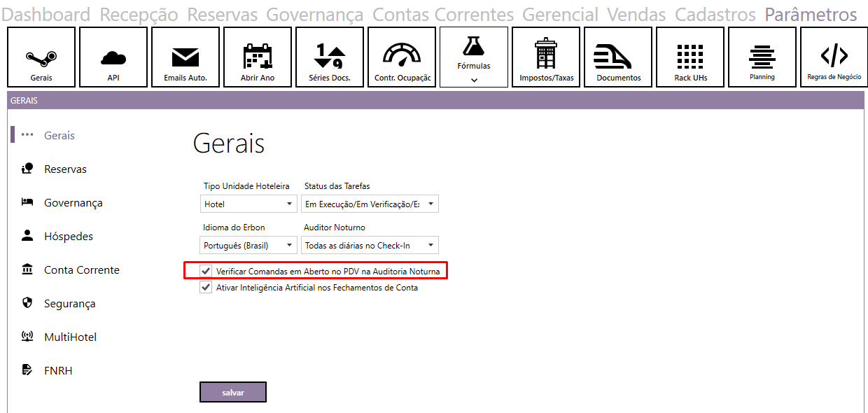Click the salvar button
The image size is (868, 413).
(233, 392)
